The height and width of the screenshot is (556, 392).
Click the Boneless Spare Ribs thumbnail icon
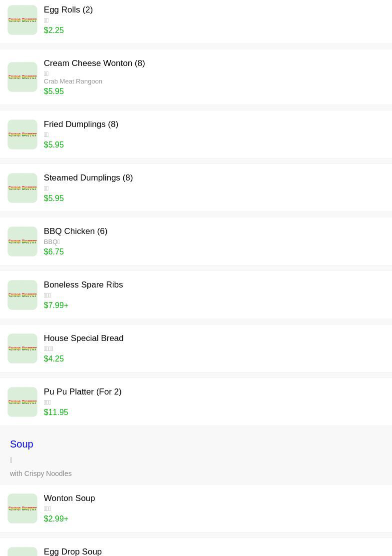coord(22,295)
